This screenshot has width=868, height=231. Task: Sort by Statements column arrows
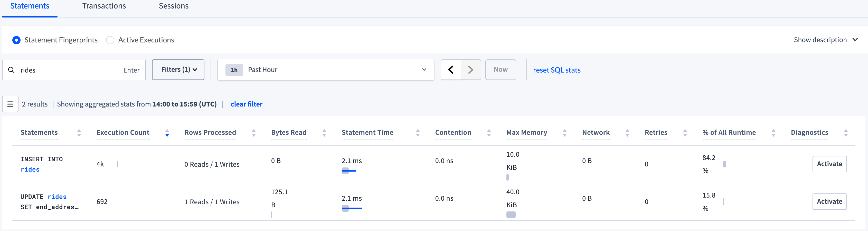[79, 133]
